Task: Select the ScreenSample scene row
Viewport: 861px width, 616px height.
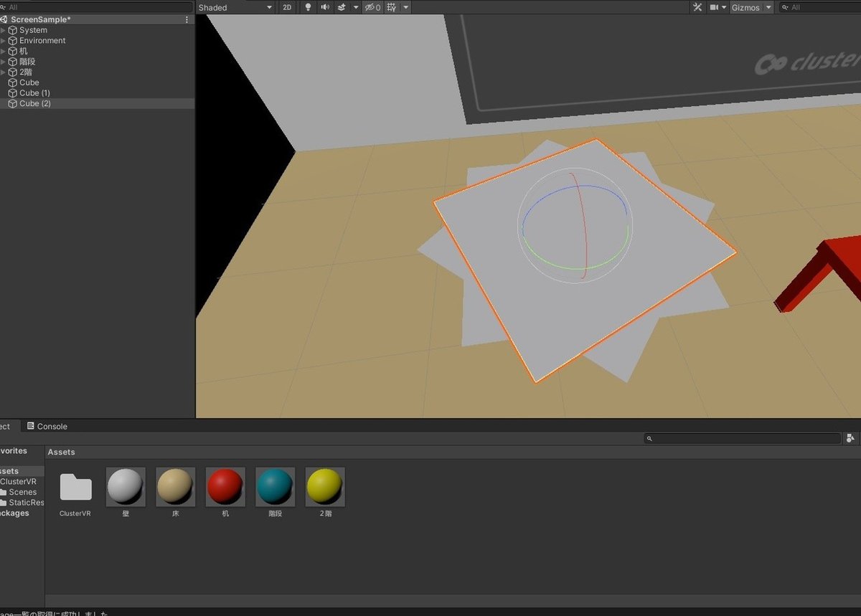Action: point(97,19)
